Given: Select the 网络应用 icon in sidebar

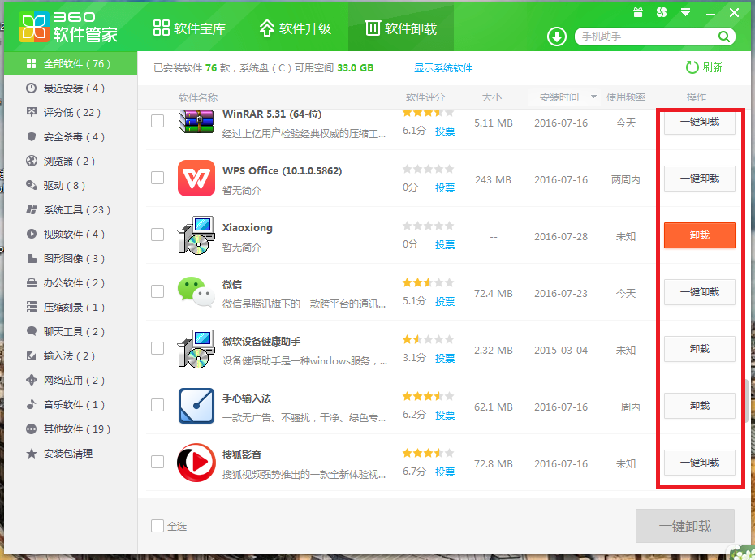Looking at the screenshot, I should [x=32, y=381].
